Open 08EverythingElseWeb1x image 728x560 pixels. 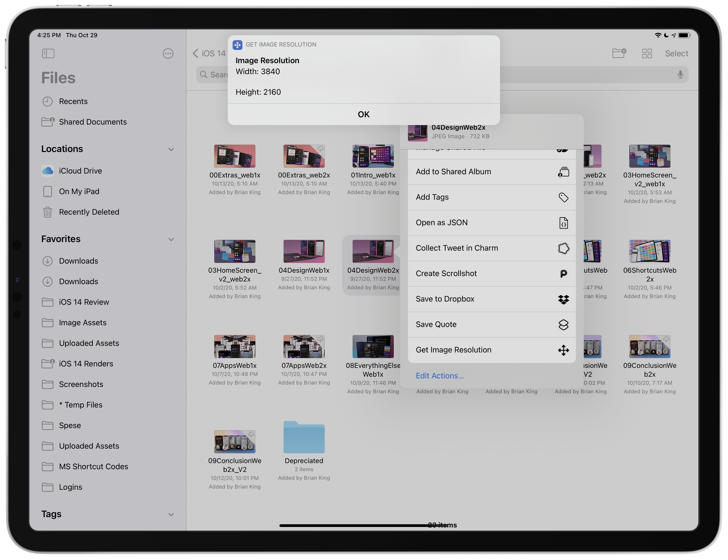(373, 347)
